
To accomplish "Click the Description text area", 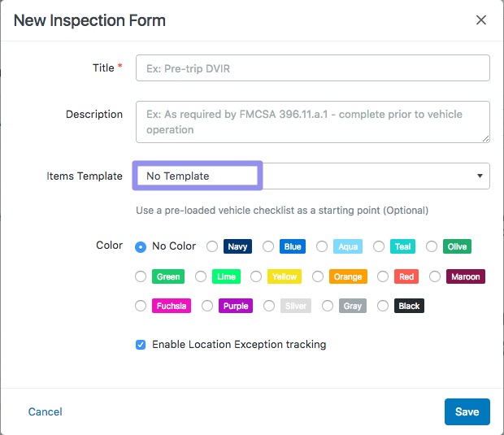I will [312, 122].
